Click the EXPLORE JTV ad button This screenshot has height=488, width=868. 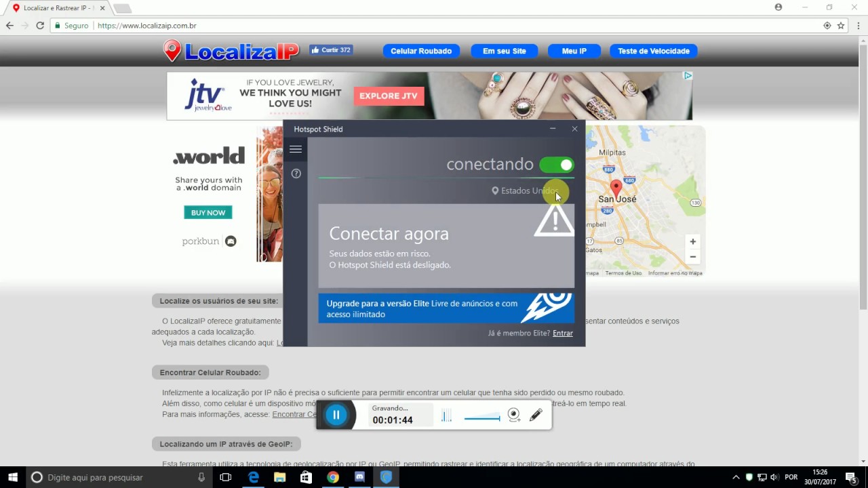tap(389, 96)
